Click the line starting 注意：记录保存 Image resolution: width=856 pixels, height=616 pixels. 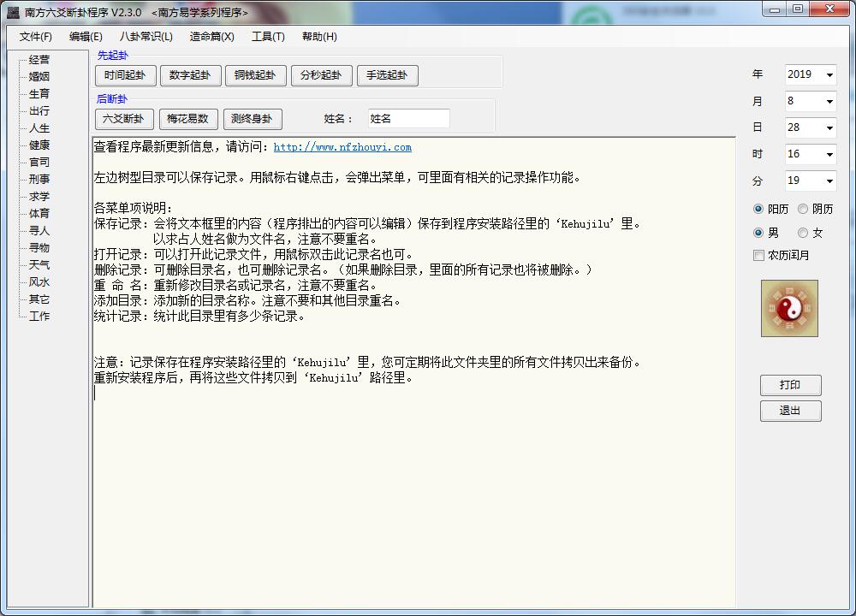coord(367,362)
